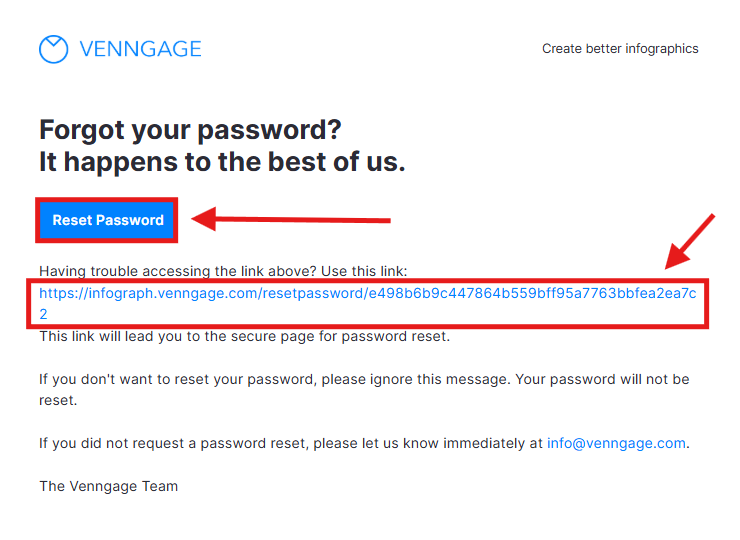The width and height of the screenshot is (740, 540).
Task: Click the "Create better infographics" tagline
Action: coord(620,49)
